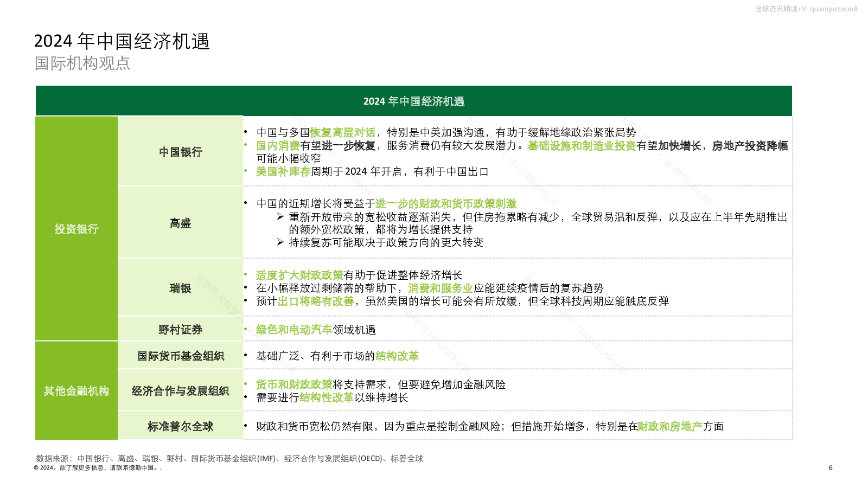Select the 瑞银 row label
This screenshot has height=488, width=868.
point(180,288)
